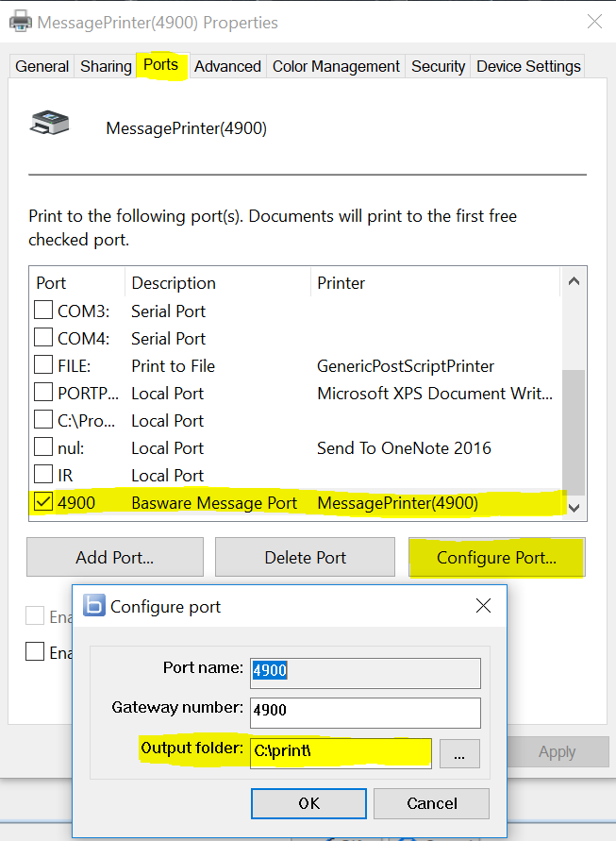This screenshot has width=616, height=841.
Task: Click the Gateway number input field
Action: [x=366, y=713]
